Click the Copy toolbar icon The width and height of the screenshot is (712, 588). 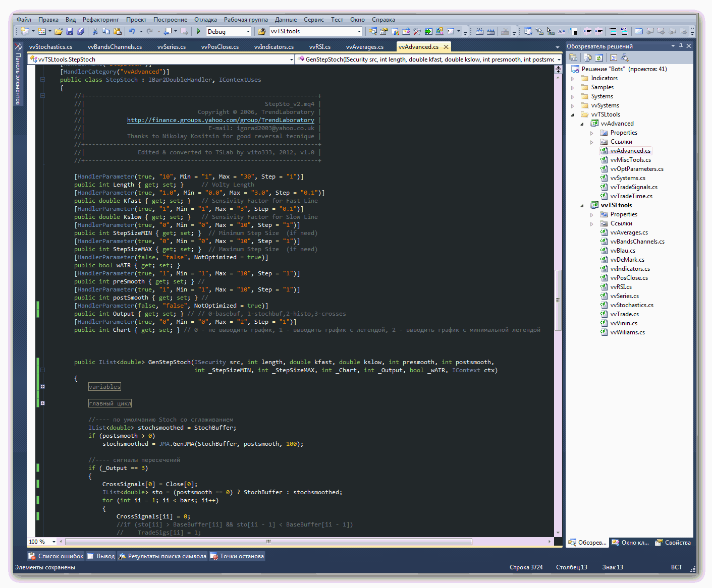[106, 31]
